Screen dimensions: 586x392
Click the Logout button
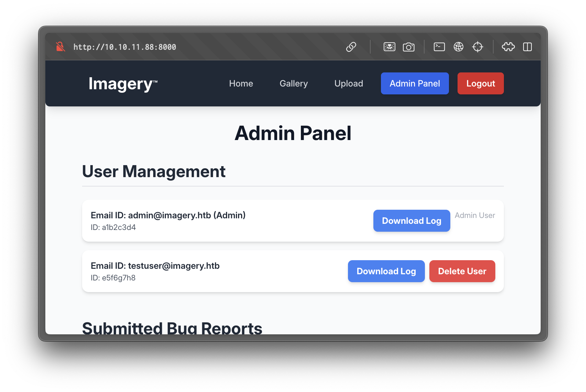click(480, 83)
